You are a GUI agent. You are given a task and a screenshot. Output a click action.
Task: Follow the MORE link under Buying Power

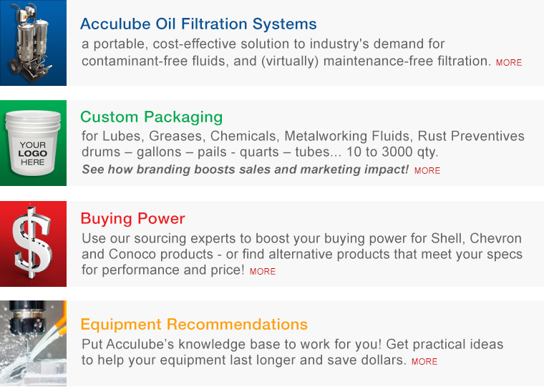[263, 272]
